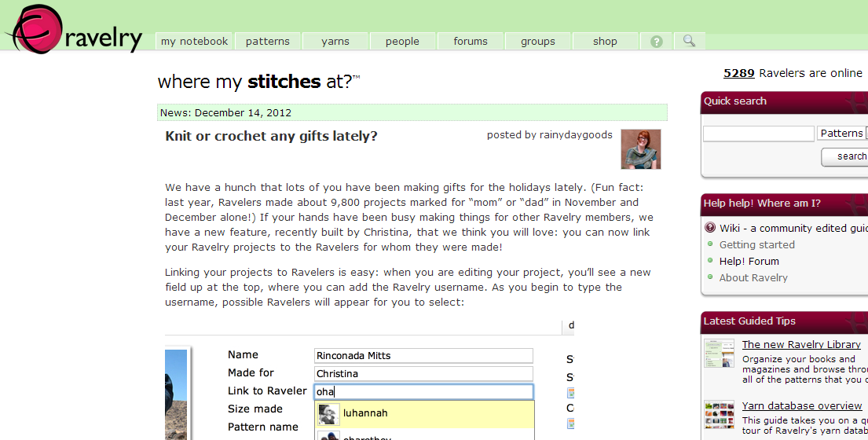
Task: Click the where my stitches at? tagline
Action: [x=258, y=82]
